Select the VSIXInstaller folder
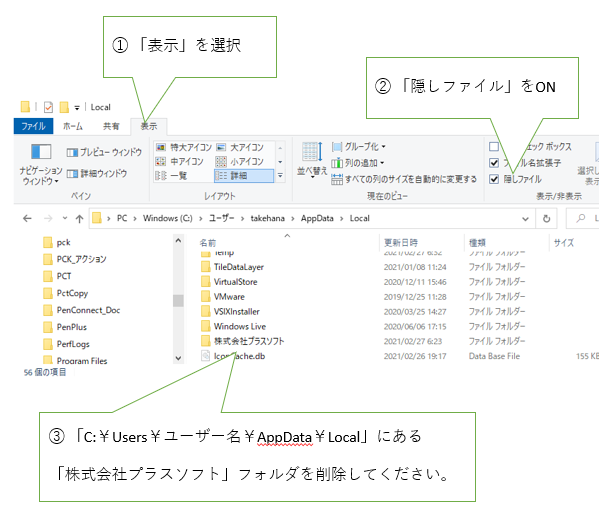 click(x=230, y=312)
